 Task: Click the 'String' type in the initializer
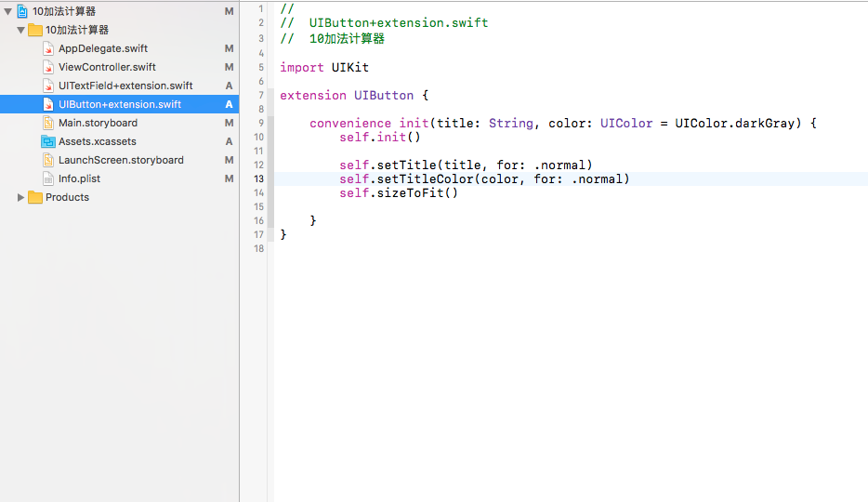(510, 123)
